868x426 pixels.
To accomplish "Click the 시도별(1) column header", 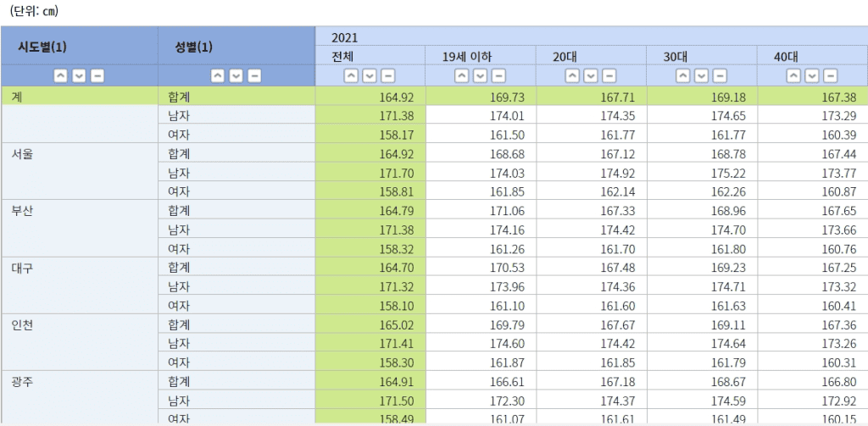I will (x=42, y=47).
